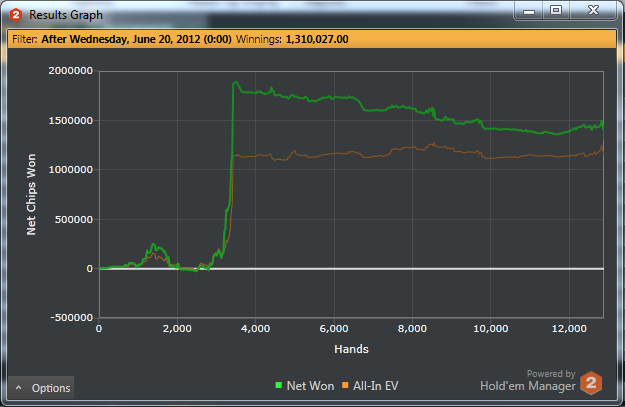Click the Hold'em Manager title bar icon

[x=16, y=15]
